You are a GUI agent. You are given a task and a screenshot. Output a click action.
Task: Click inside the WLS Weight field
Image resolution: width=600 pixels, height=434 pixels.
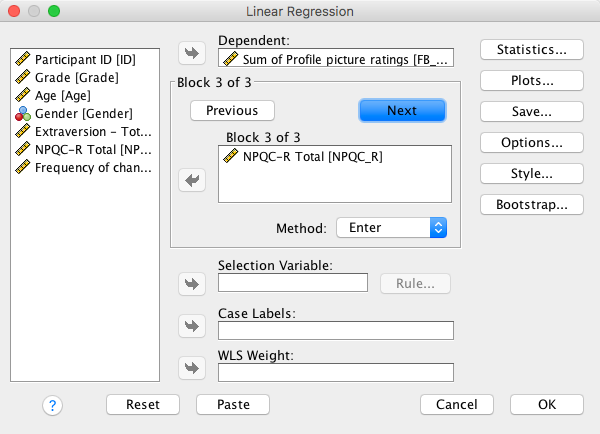(x=335, y=372)
